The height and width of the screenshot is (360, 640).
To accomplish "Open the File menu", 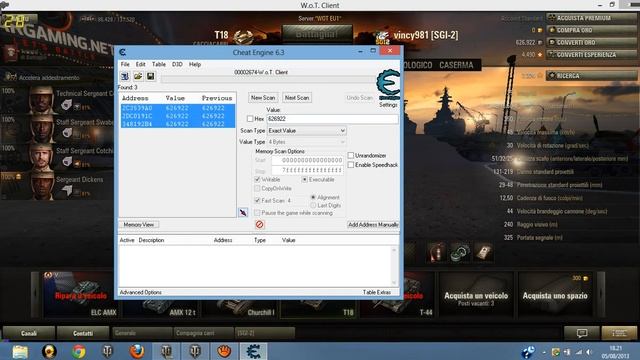I will tap(125, 64).
